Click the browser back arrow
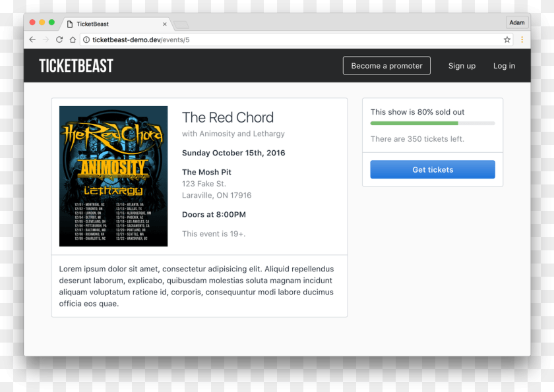Screen dimensions: 554x392 point(32,40)
